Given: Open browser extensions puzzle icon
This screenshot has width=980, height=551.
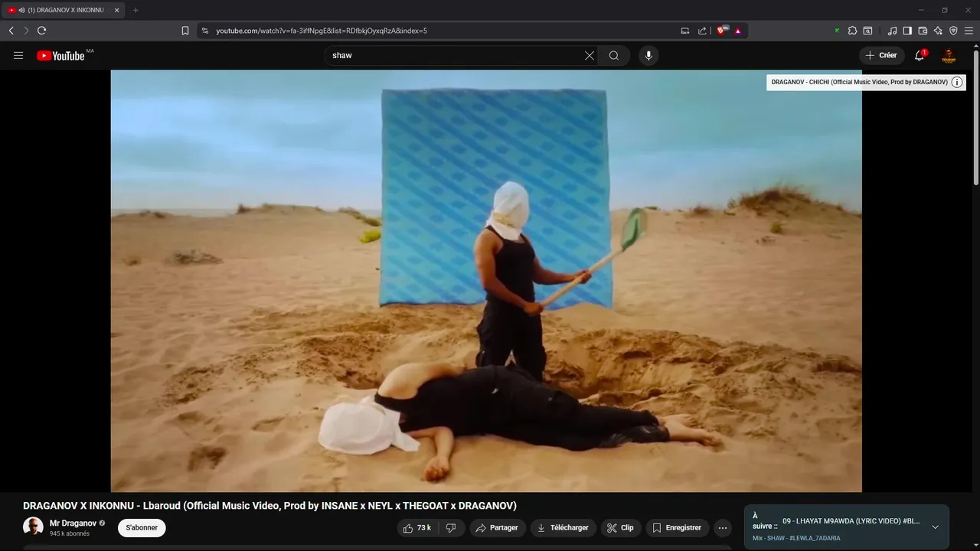Looking at the screenshot, I should tap(852, 31).
